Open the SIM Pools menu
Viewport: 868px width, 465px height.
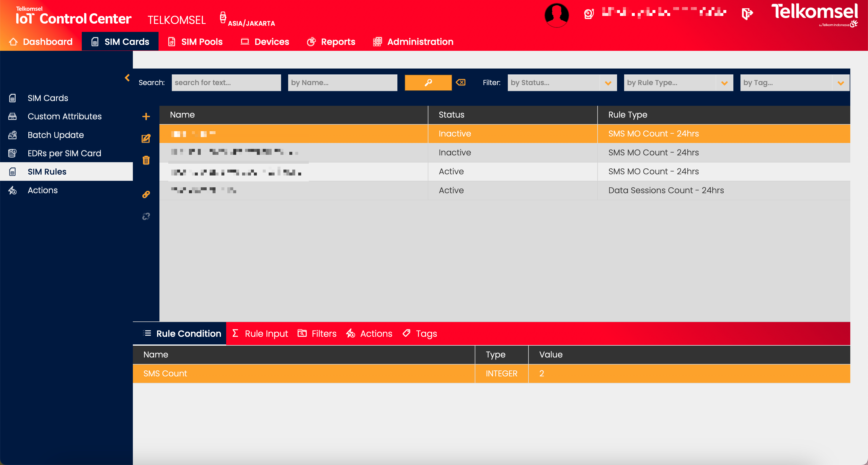195,42
